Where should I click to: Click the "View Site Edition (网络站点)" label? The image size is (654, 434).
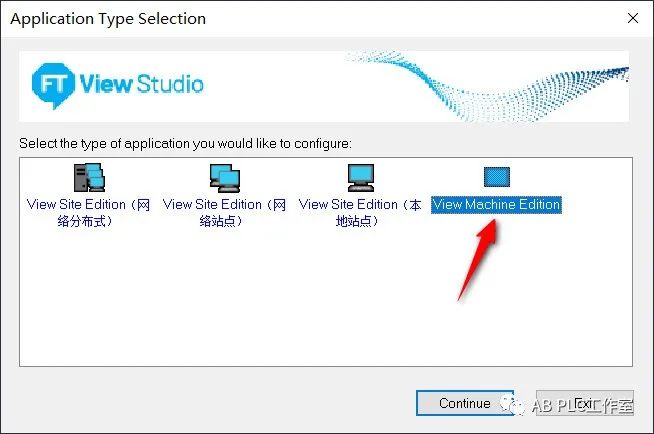point(224,212)
